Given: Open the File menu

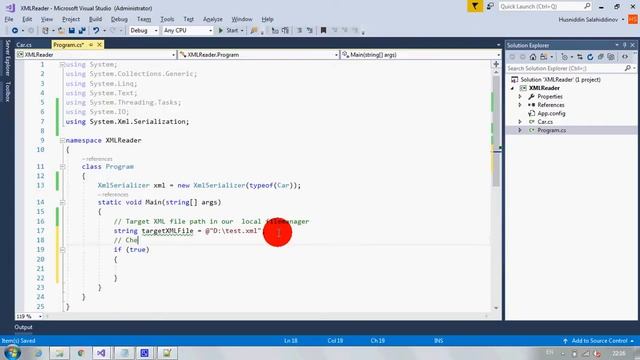Looking at the screenshot, I should tap(9, 19).
